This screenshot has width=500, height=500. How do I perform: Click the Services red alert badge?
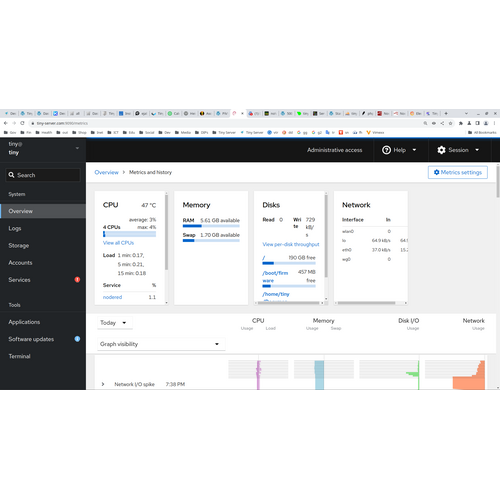pos(77,280)
